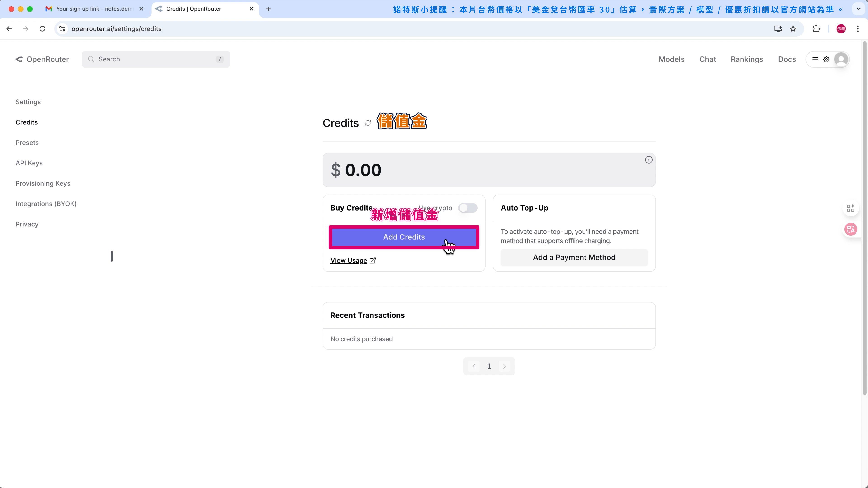Click page number 1 in pagination
The width and height of the screenshot is (868, 488).
pos(489,366)
